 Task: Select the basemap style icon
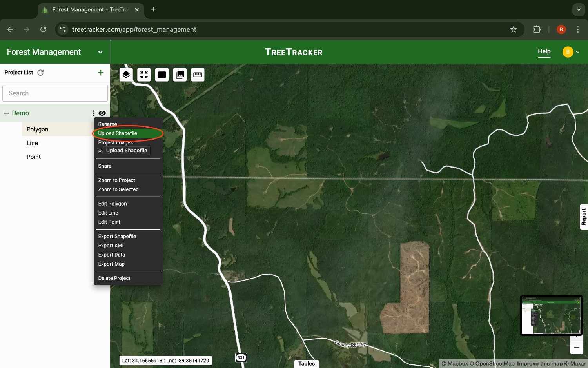point(162,74)
